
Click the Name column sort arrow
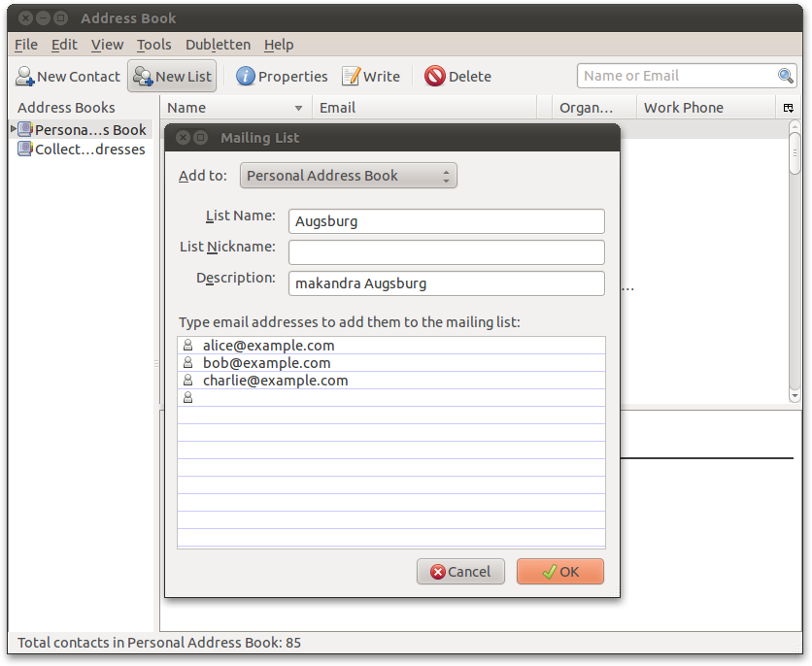click(x=298, y=109)
